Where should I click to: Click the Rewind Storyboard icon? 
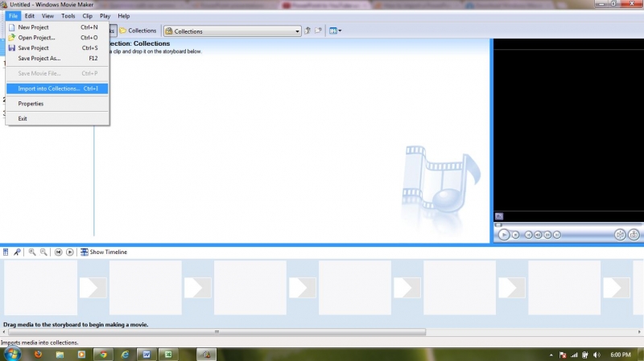58,252
